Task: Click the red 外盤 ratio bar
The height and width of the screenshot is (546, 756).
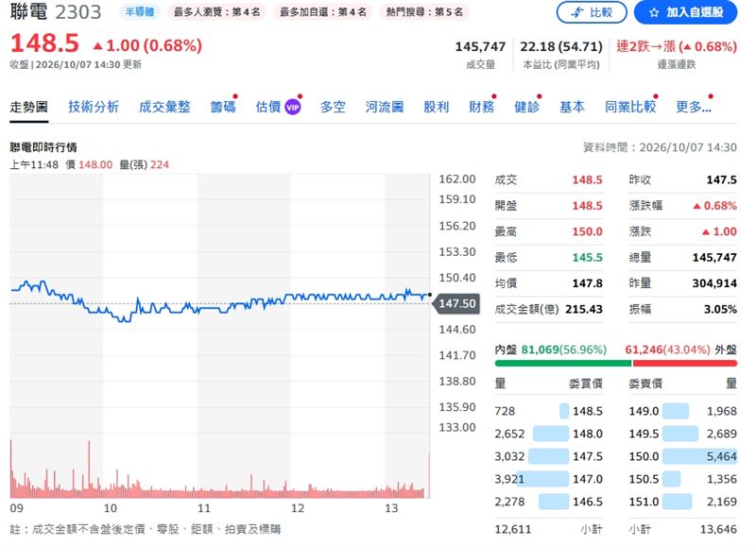Action: [x=684, y=363]
